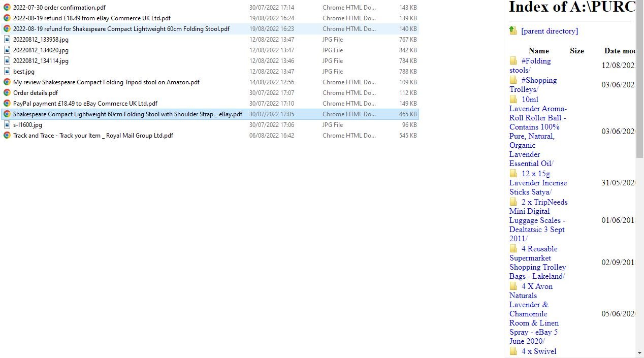
Task: Click the Chrome icon for Track and Trace PDF
Action: tap(7, 135)
